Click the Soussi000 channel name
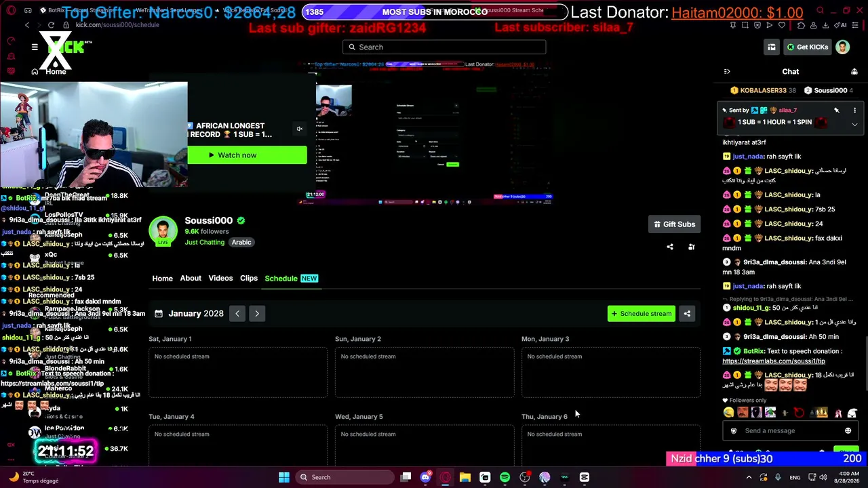 208,220
